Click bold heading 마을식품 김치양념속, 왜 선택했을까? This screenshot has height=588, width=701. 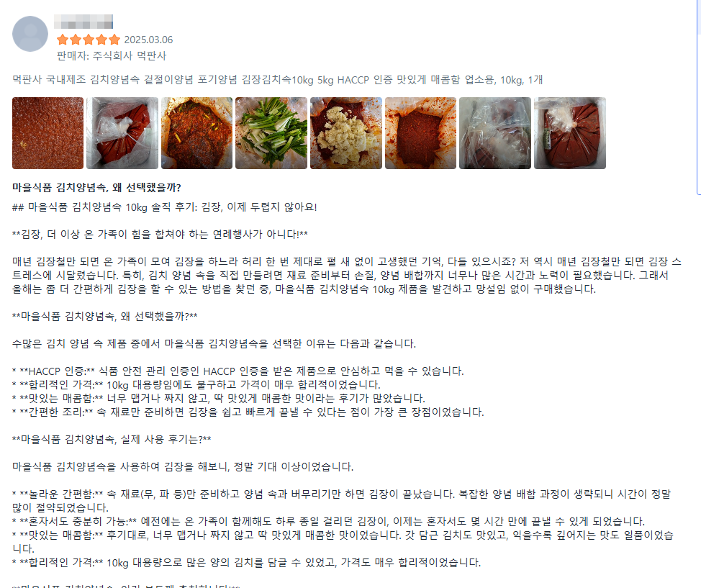(x=96, y=187)
